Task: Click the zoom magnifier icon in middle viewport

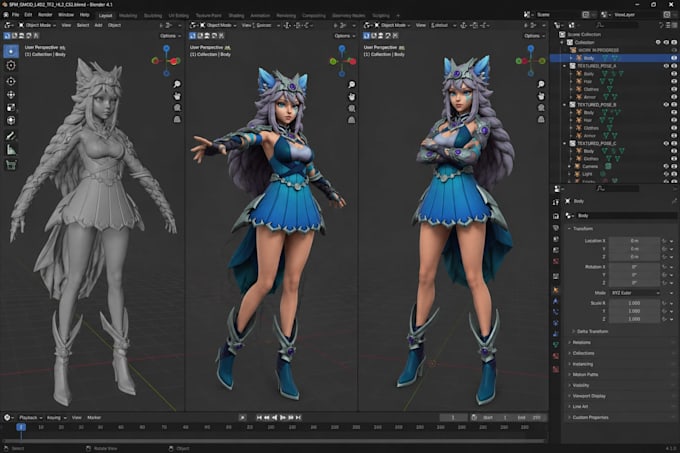Action: pos(352,85)
